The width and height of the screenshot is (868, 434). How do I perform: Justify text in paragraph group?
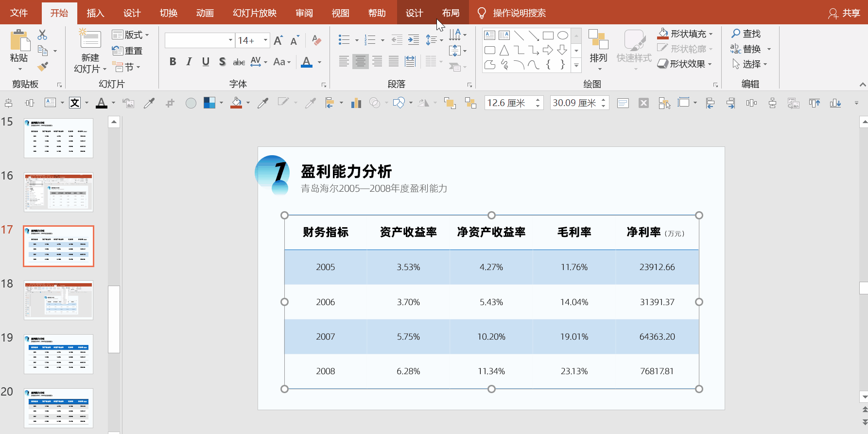pyautogui.click(x=394, y=61)
